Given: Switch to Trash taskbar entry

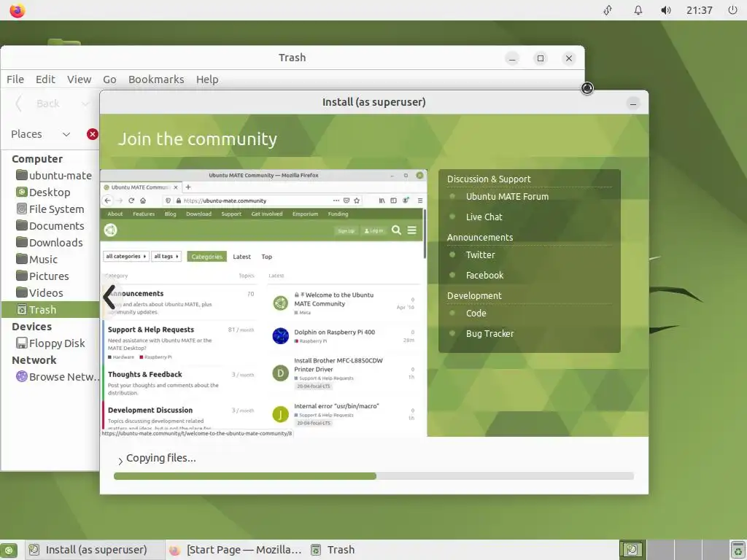Looking at the screenshot, I should (x=333, y=550).
